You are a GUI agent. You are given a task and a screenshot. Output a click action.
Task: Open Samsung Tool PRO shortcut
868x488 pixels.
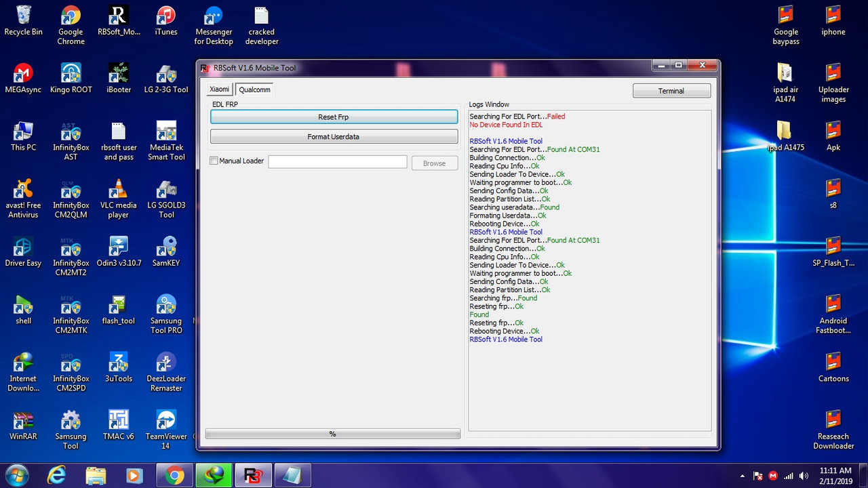click(x=166, y=314)
